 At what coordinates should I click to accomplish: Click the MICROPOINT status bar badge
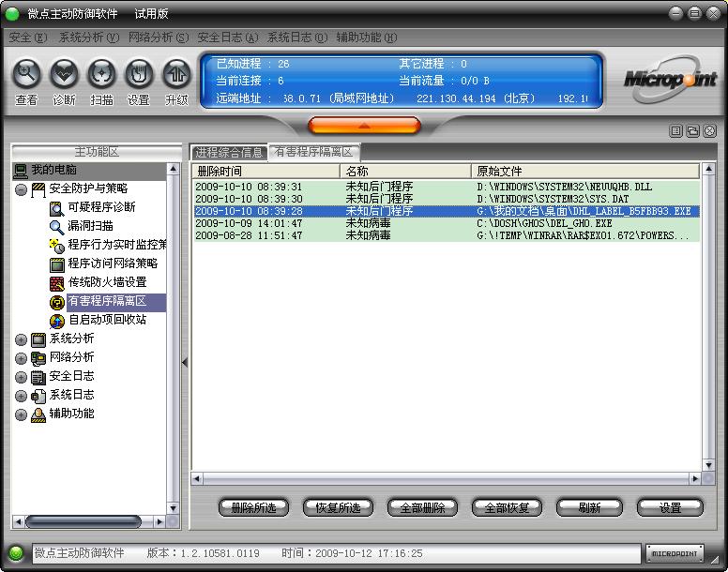675,553
